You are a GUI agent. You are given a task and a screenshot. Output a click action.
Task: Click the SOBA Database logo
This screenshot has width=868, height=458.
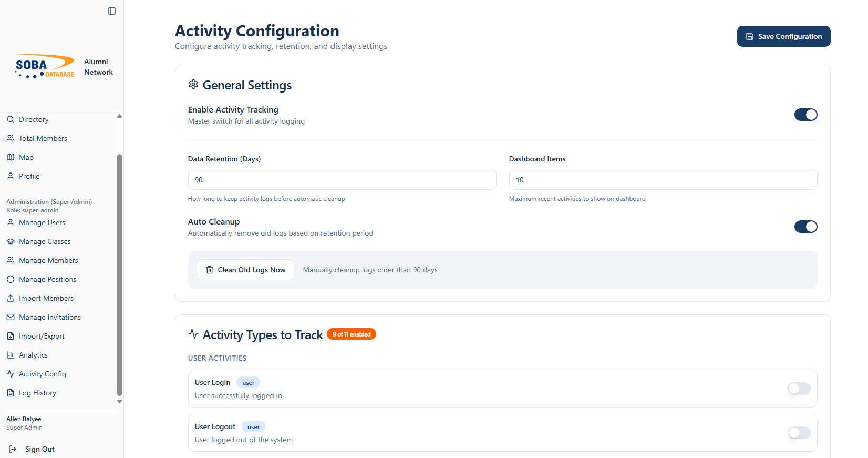tap(45, 67)
